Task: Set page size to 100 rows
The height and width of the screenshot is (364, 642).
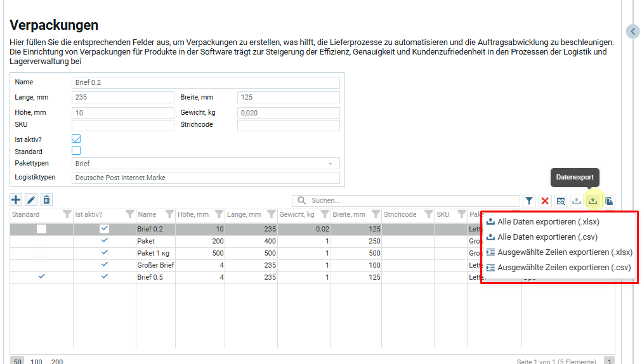Action: click(x=36, y=361)
